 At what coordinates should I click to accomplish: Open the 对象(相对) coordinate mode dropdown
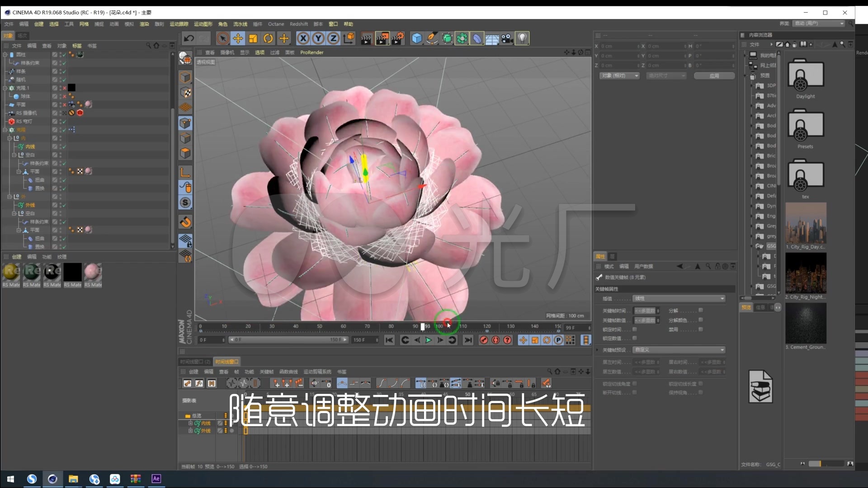[x=619, y=75]
